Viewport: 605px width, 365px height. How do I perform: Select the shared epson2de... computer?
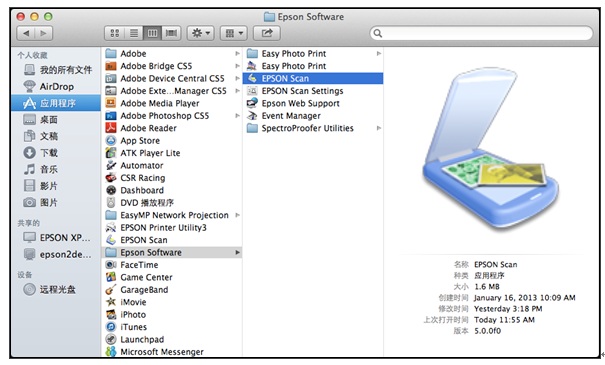56,255
